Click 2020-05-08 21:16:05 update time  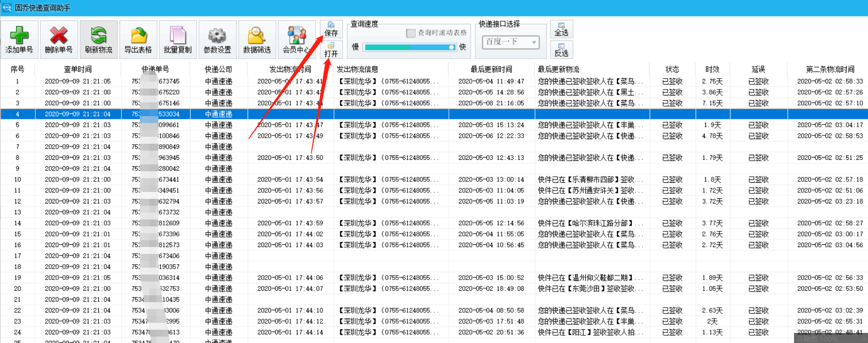tap(491, 103)
